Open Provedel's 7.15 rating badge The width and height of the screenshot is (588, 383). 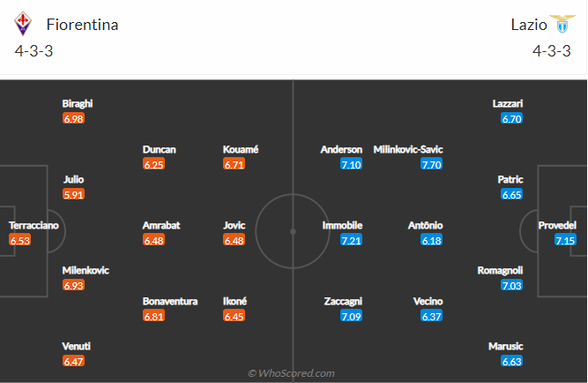(565, 240)
